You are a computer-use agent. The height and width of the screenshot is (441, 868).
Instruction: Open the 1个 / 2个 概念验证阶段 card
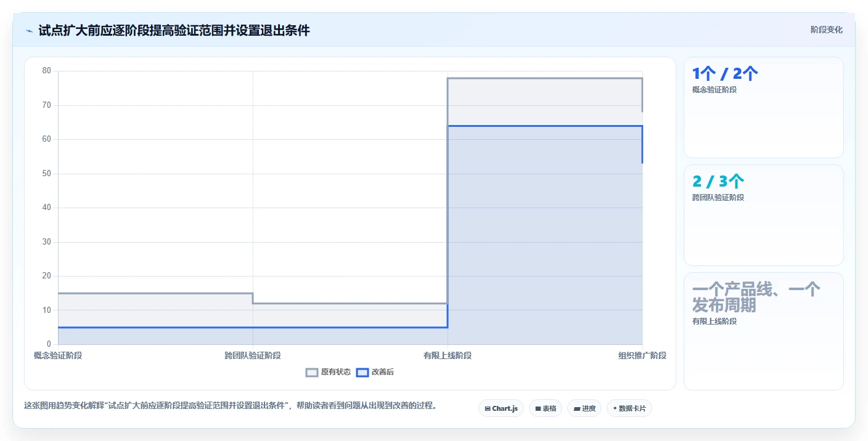(x=763, y=108)
